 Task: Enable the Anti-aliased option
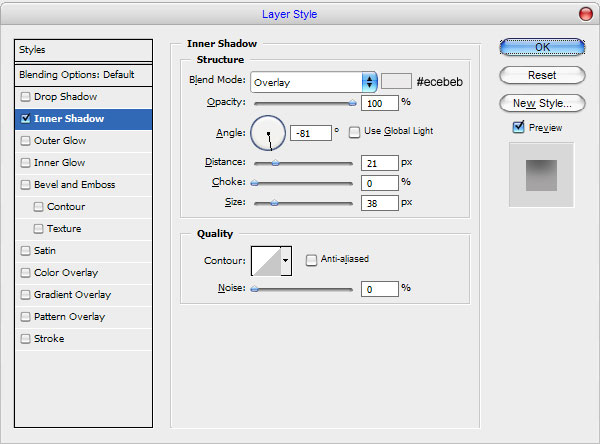pyautogui.click(x=312, y=259)
